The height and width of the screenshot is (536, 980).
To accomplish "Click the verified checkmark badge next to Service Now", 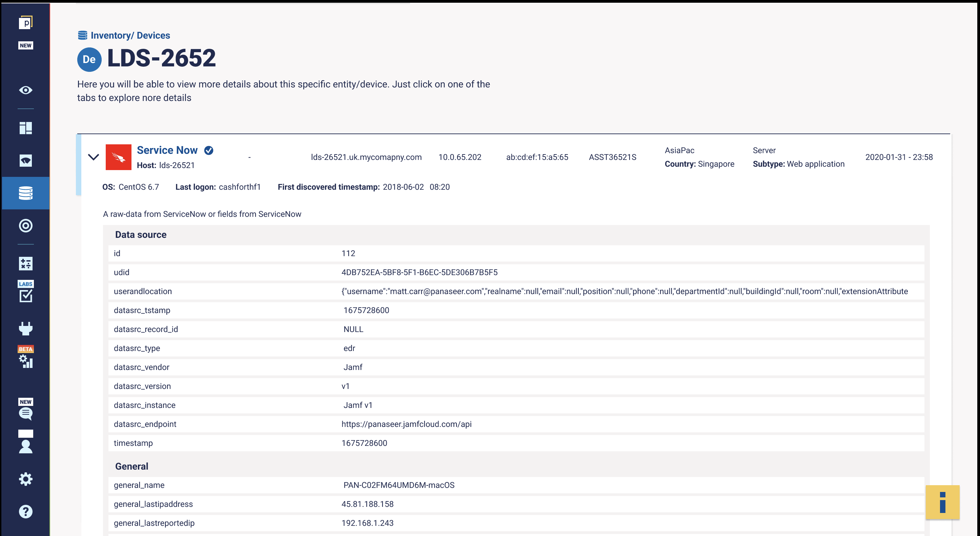I will click(x=208, y=151).
